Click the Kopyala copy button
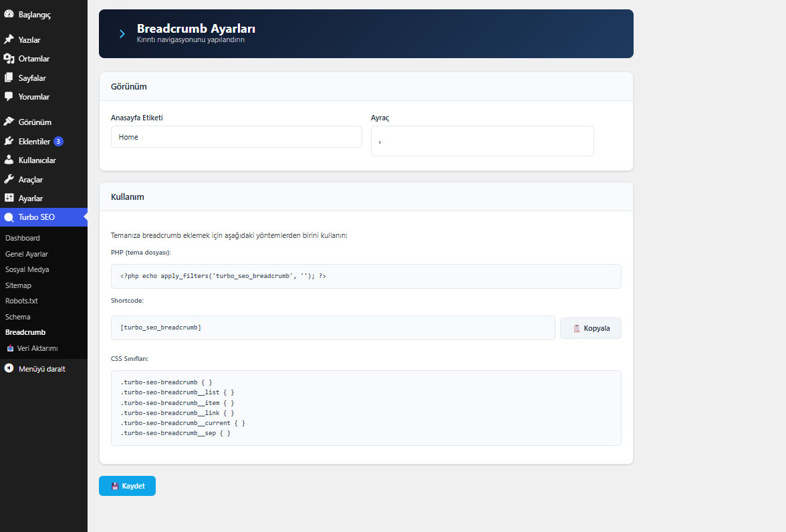The height and width of the screenshot is (532, 786). tap(591, 328)
